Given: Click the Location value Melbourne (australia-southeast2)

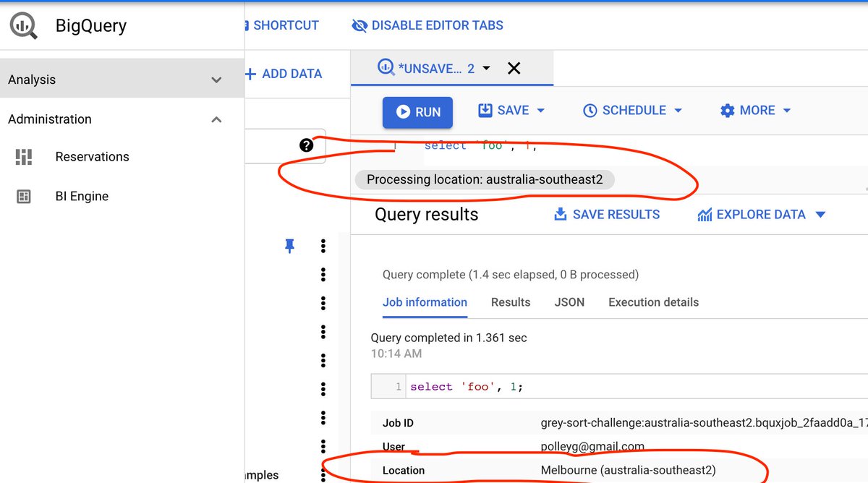Looking at the screenshot, I should point(629,470).
